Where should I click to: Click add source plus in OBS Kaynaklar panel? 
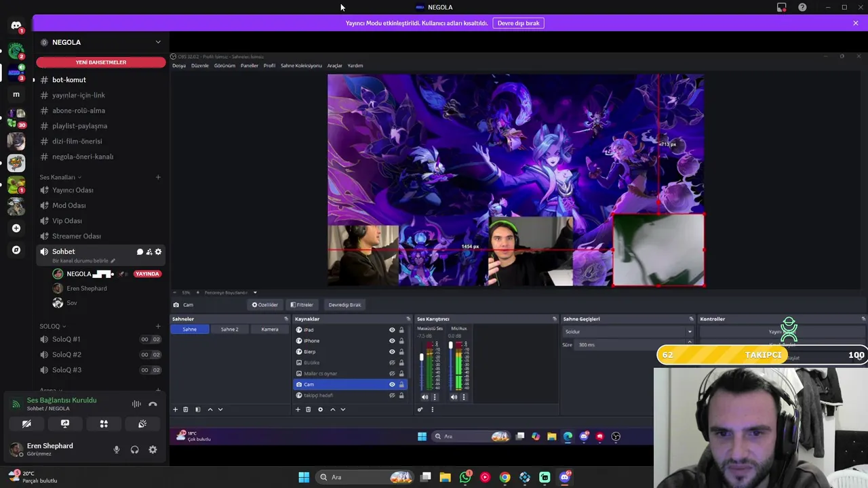click(x=298, y=409)
